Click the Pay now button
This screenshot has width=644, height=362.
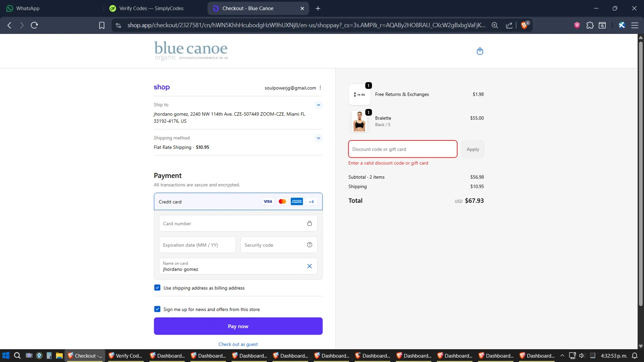pos(238,326)
